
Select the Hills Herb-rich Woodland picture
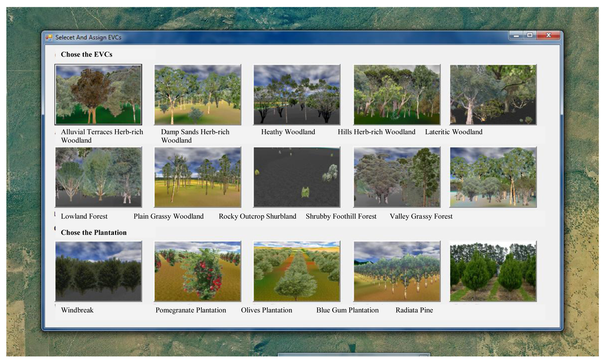pos(397,95)
